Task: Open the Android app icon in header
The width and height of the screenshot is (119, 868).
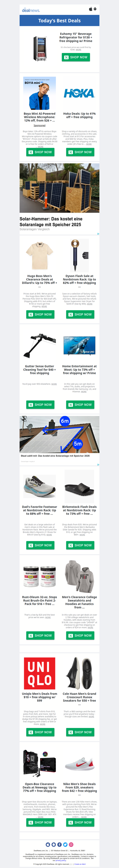Action: pos(95,9)
